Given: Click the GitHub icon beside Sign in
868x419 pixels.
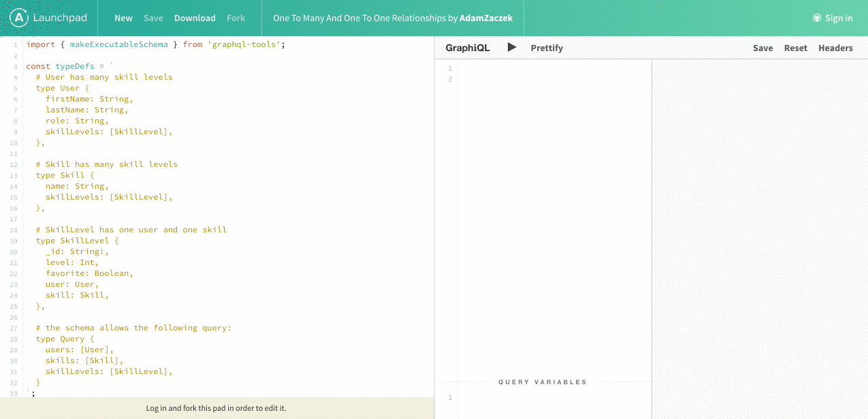Looking at the screenshot, I should tap(817, 18).
